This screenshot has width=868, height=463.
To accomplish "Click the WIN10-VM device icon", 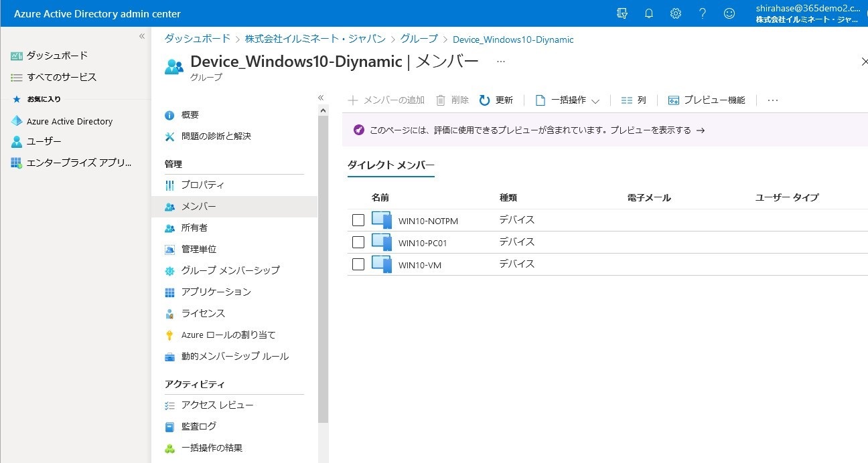I will coord(382,264).
